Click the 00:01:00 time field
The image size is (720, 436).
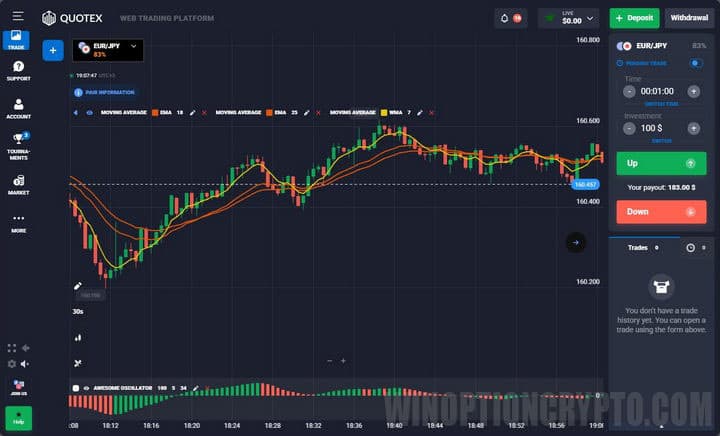click(657, 91)
